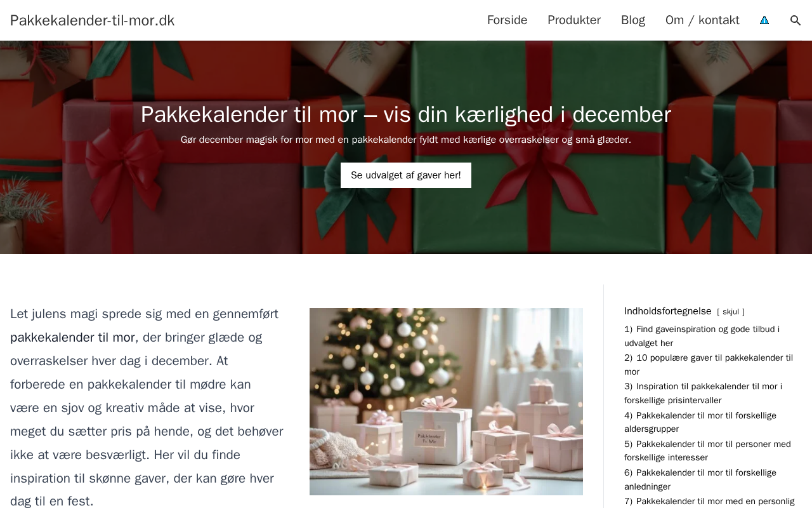
Task: Select 'personer med forskellige interesser' link
Action: pyautogui.click(x=707, y=451)
